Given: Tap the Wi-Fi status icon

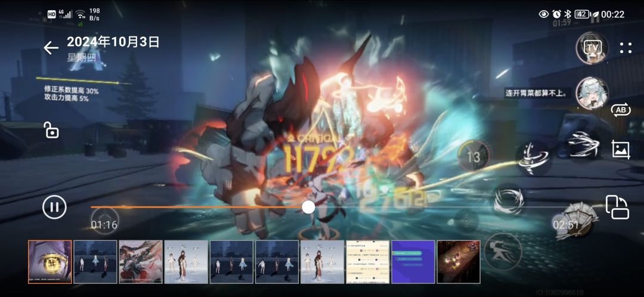Looking at the screenshot, I should pyautogui.click(x=80, y=14).
